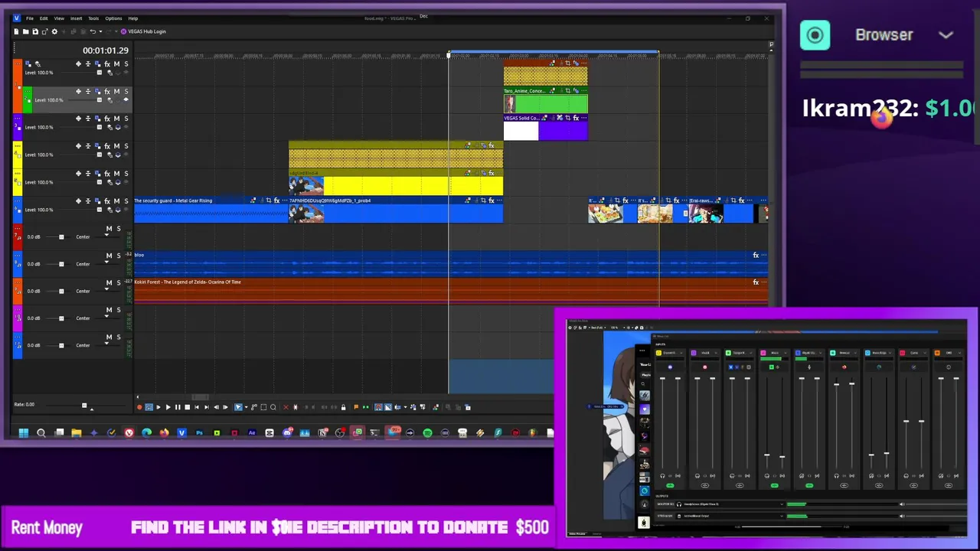This screenshot has width=980, height=551.
Task: Open the auto ripple mode dropdown arrow
Action: point(405,407)
